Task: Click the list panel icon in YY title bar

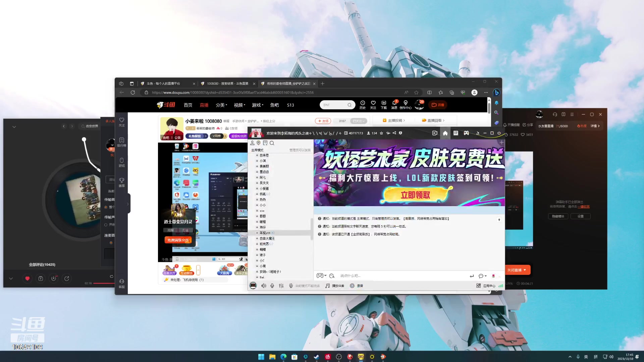Action: pos(455,133)
